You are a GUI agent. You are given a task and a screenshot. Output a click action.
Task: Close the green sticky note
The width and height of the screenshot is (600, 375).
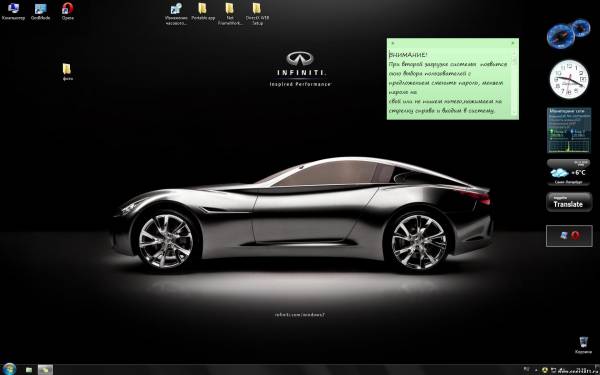tap(513, 43)
